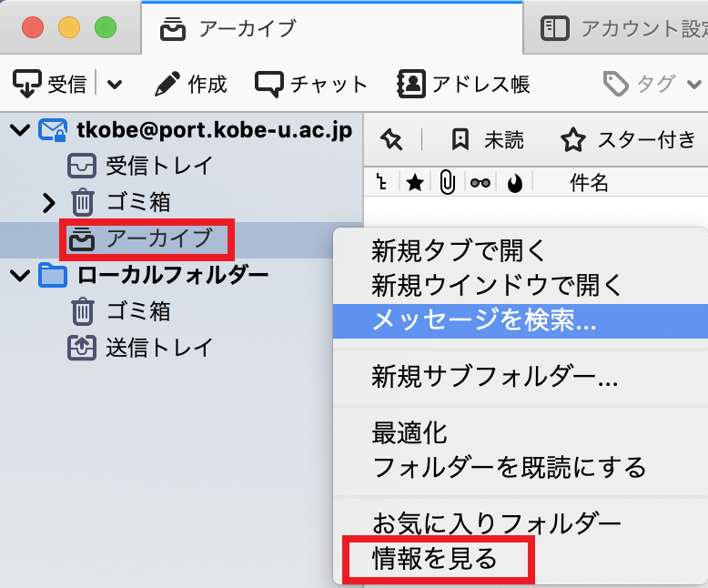Choose 新規タブで開く from context menu
The image size is (708, 588).
point(521,250)
